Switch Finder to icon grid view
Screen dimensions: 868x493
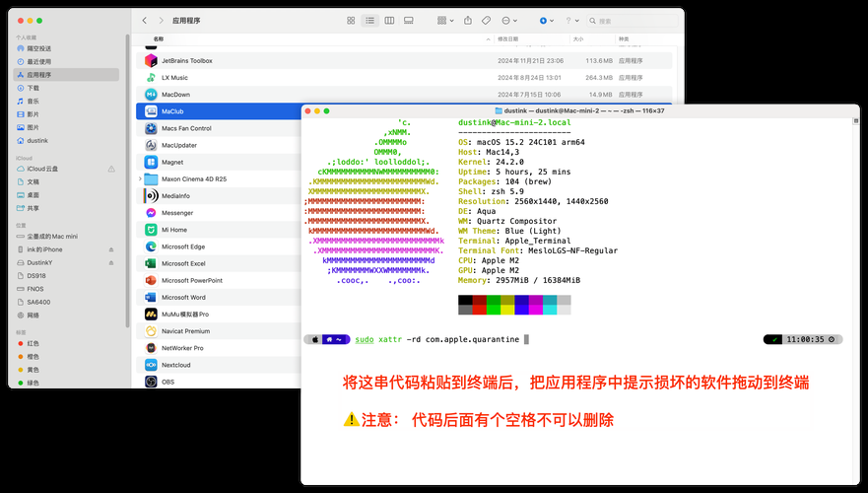pyautogui.click(x=351, y=21)
